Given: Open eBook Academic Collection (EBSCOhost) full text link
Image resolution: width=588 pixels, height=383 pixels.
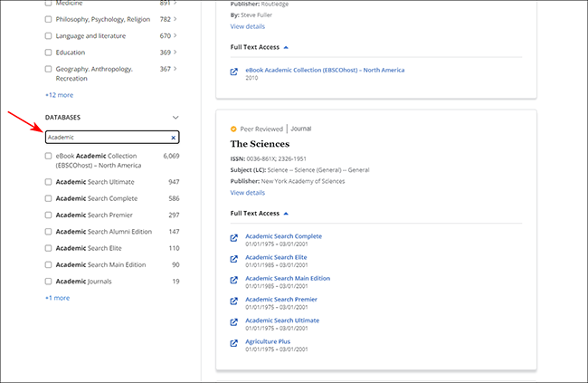Looking at the screenshot, I should [x=325, y=70].
